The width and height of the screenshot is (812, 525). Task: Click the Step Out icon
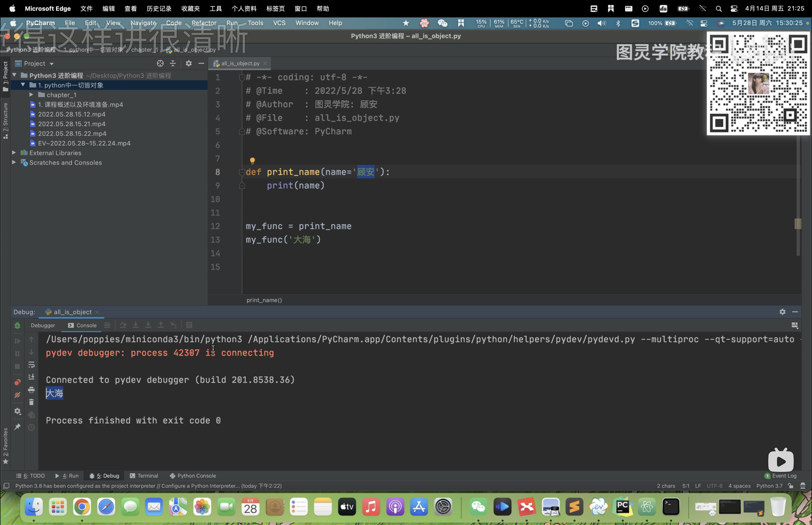click(160, 325)
